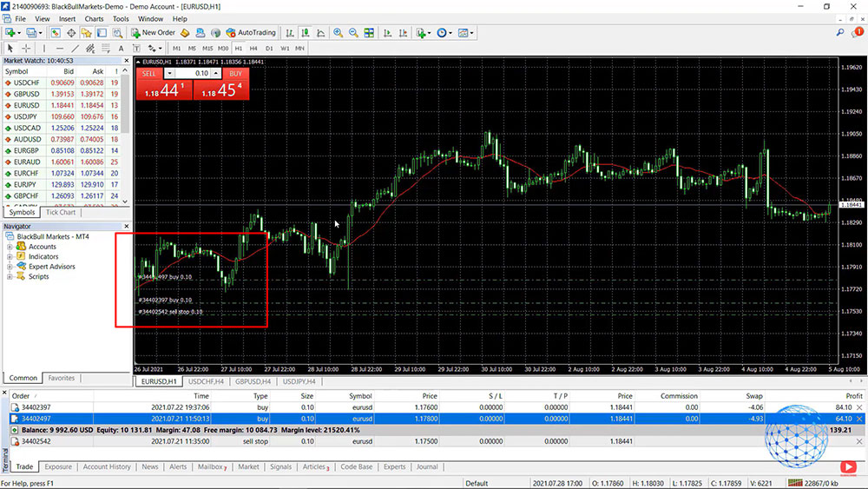Select the EURUSD row in Market Watch

(62, 105)
